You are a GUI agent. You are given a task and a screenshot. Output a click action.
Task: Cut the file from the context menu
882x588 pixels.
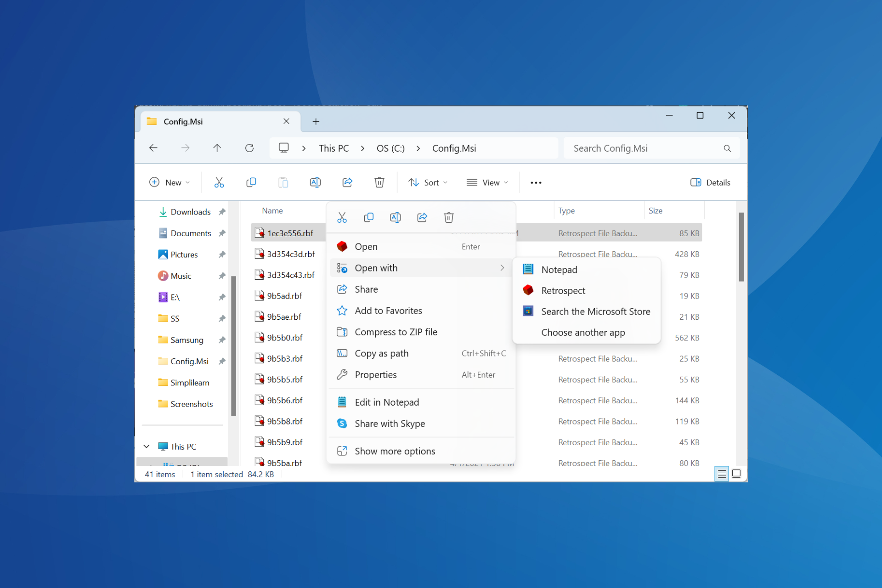click(342, 217)
